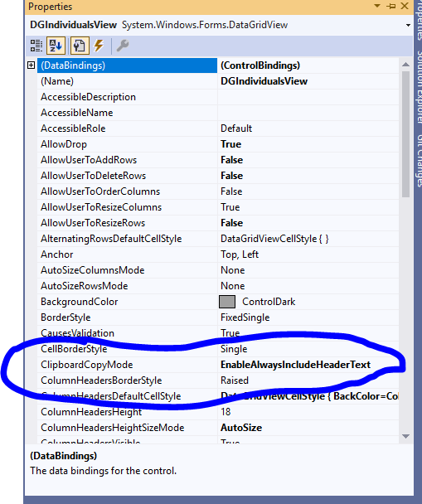Viewport: 422px width, 504px height.
Task: Open Property Pages wrench icon
Action: (123, 46)
